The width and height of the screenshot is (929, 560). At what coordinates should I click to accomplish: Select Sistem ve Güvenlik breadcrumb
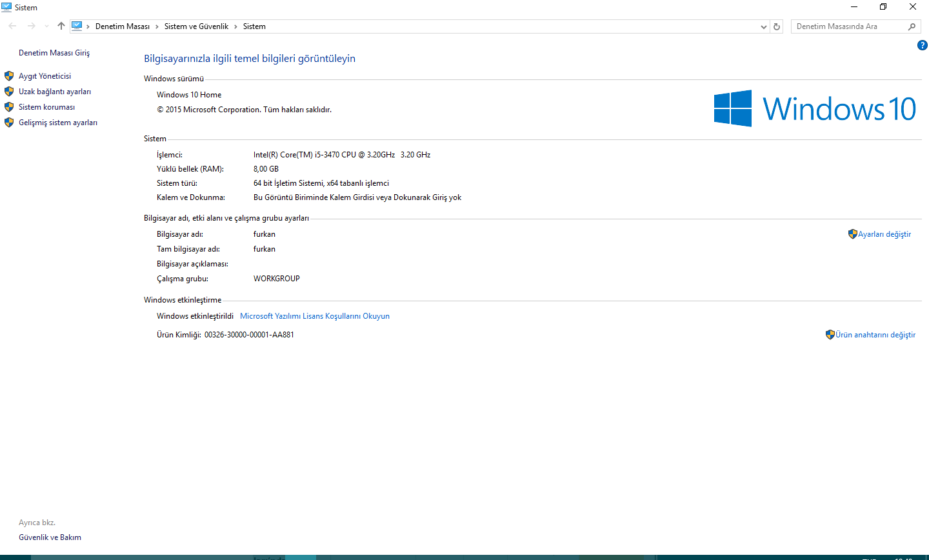pyautogui.click(x=196, y=26)
